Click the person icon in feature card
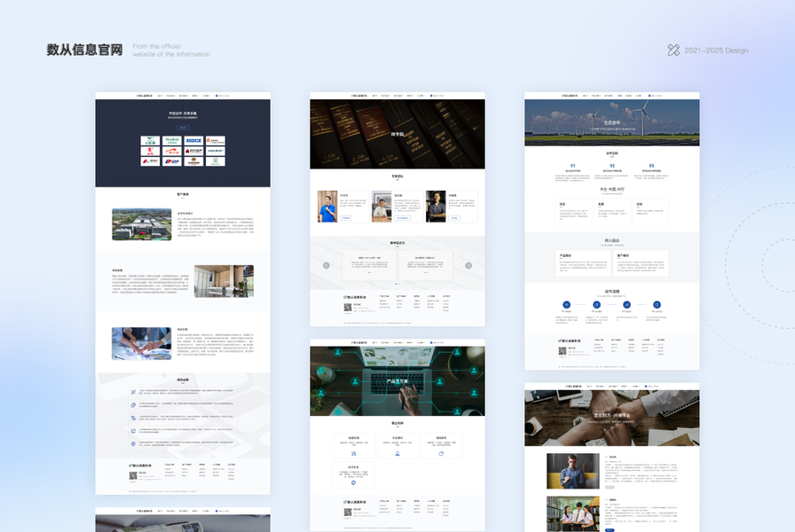This screenshot has width=795, height=532. 397,453
